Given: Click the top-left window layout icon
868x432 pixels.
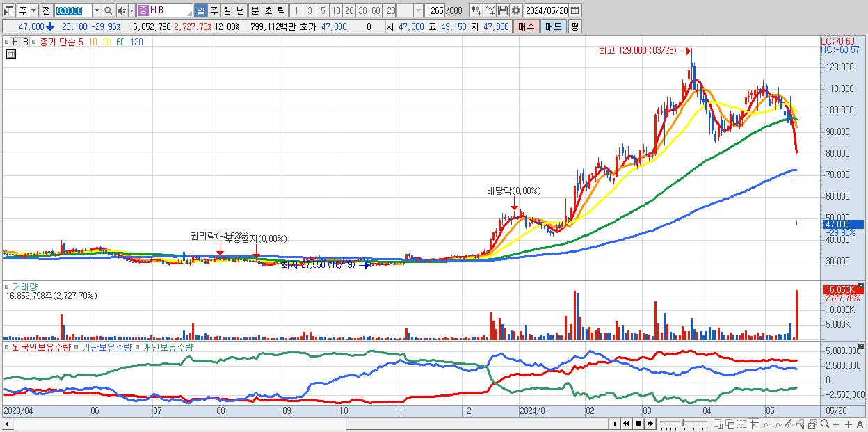Looking at the screenshot, I should (8, 10).
